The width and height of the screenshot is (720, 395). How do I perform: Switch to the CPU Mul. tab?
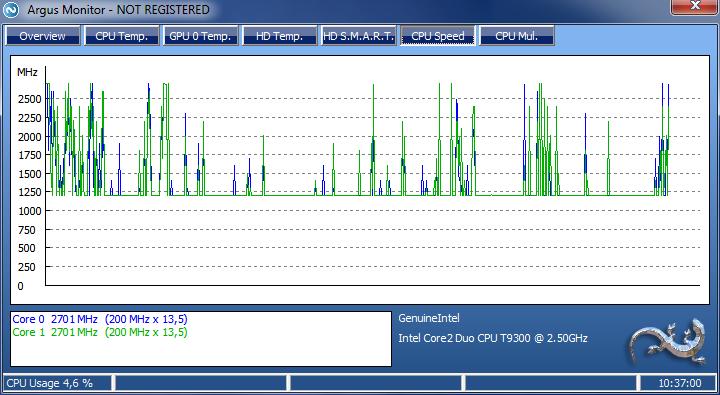517,36
